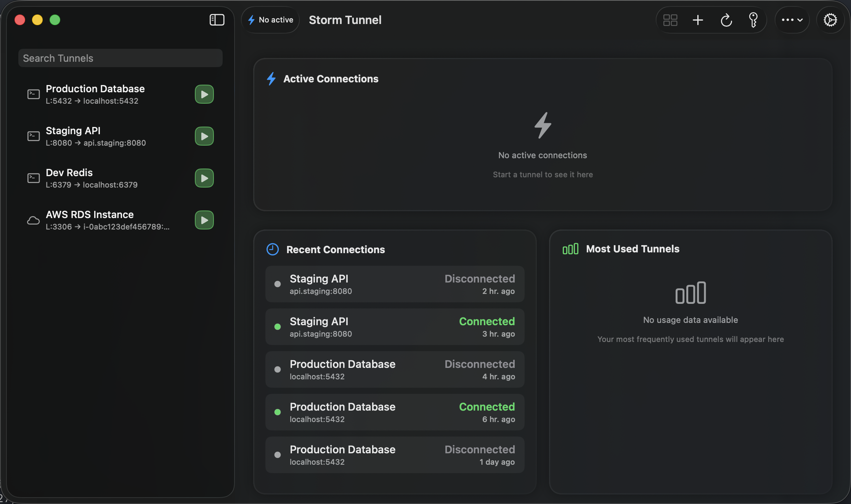The width and height of the screenshot is (851, 504).
Task: Open the dashboard grid view icon
Action: pos(670,20)
